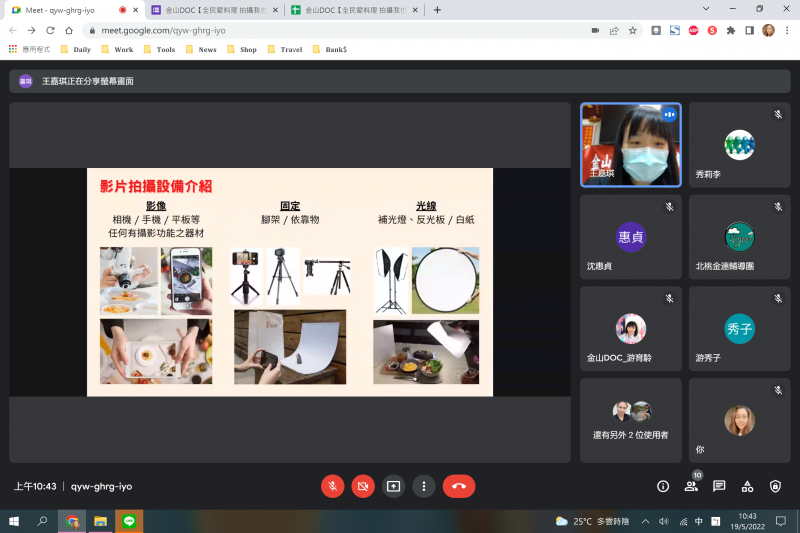Open Windows notification center icon
800x533 pixels.
click(x=781, y=521)
